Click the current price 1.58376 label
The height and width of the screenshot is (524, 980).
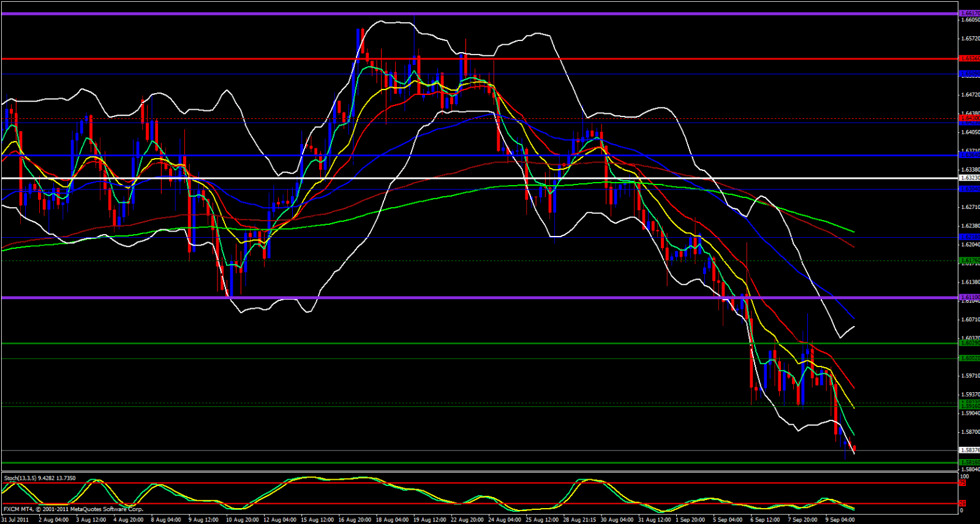[x=969, y=450]
